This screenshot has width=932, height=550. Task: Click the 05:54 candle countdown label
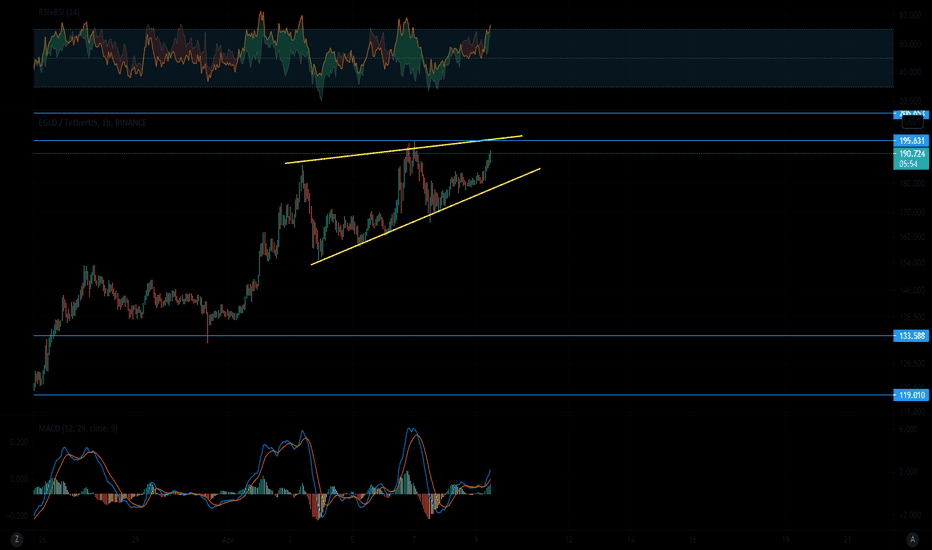(908, 164)
